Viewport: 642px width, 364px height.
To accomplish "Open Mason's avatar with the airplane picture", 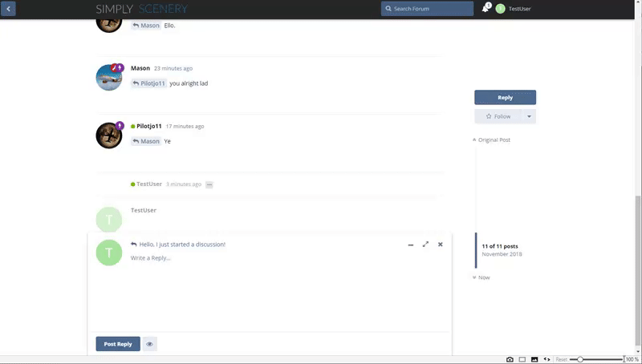I will click(x=109, y=77).
